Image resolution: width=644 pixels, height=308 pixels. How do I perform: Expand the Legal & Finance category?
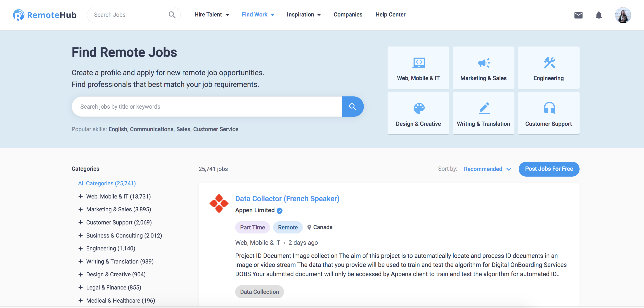(80, 287)
